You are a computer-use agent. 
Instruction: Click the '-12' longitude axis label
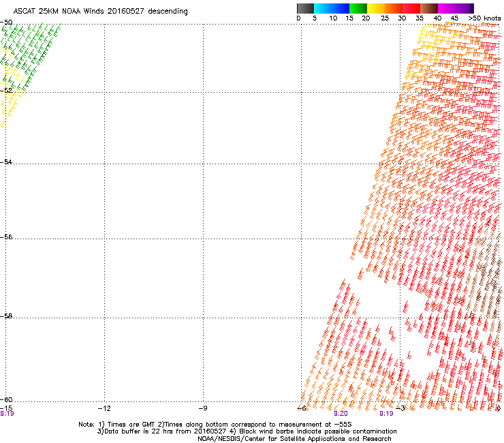[104, 408]
